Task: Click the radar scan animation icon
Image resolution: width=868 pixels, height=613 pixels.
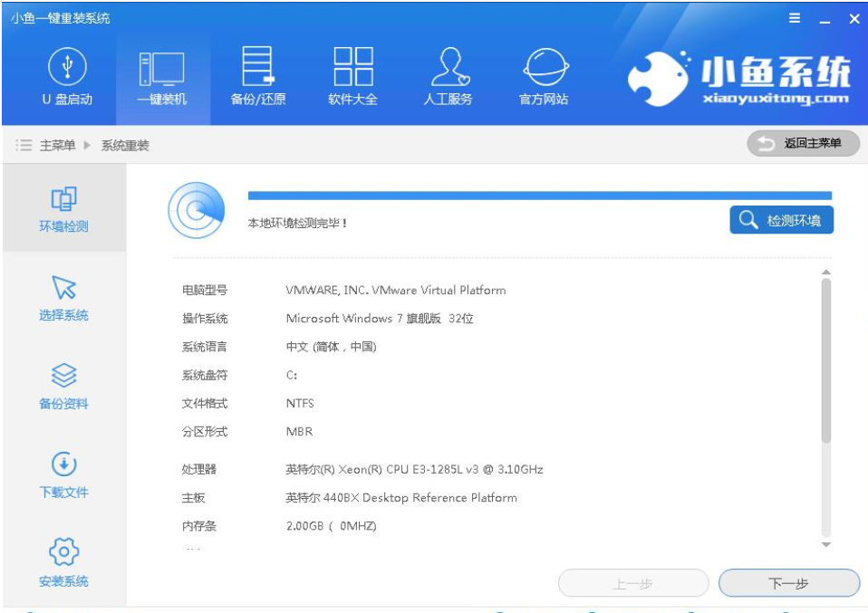Action: tap(197, 210)
